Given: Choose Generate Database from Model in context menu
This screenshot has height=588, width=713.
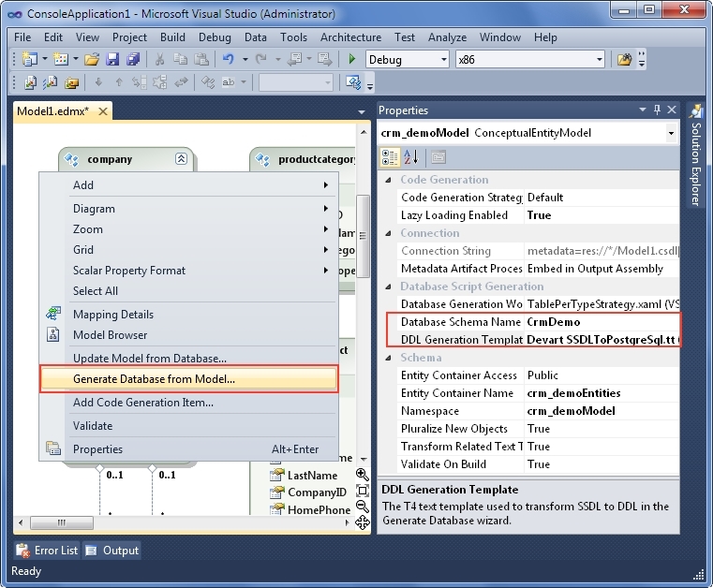Looking at the screenshot, I should point(189,379).
